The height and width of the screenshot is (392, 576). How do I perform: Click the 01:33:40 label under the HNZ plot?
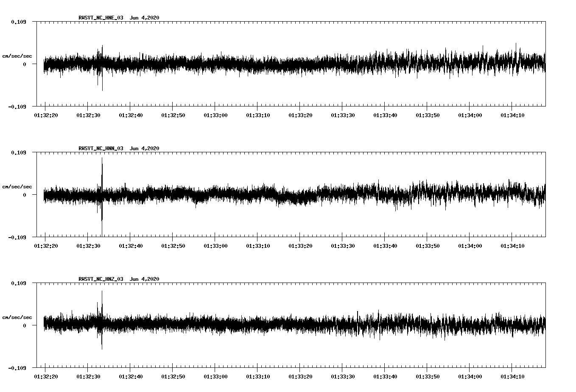(x=385, y=376)
